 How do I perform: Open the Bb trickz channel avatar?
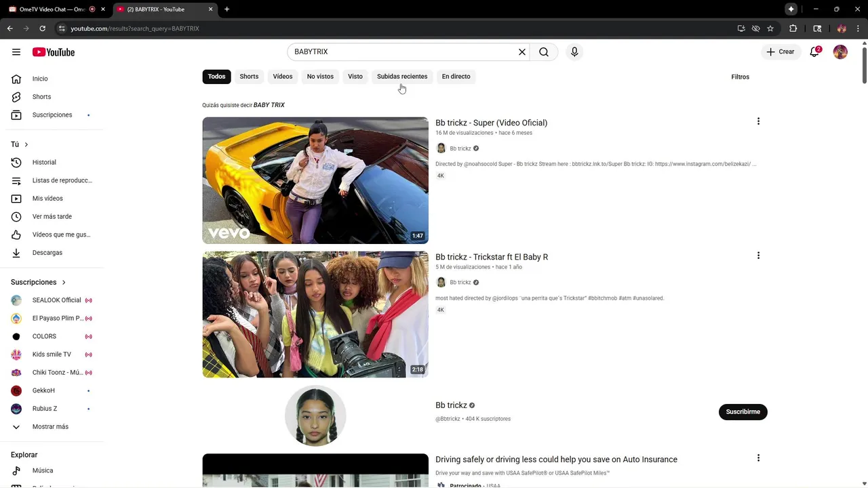point(315,415)
